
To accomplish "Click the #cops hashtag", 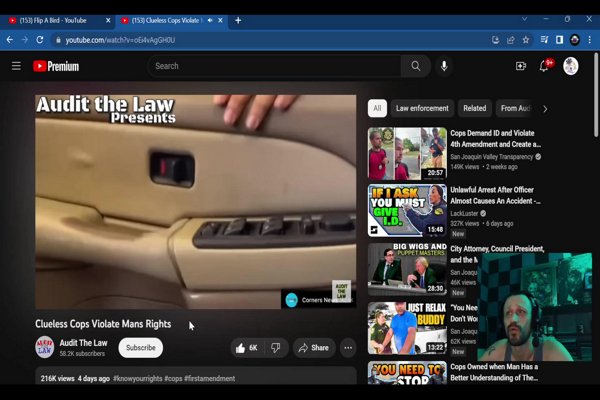I will click(173, 379).
